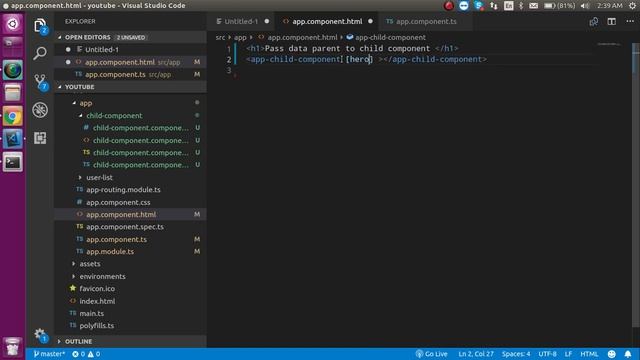Expand the user-list folder
This screenshot has height=360, width=640.
[131, 178]
